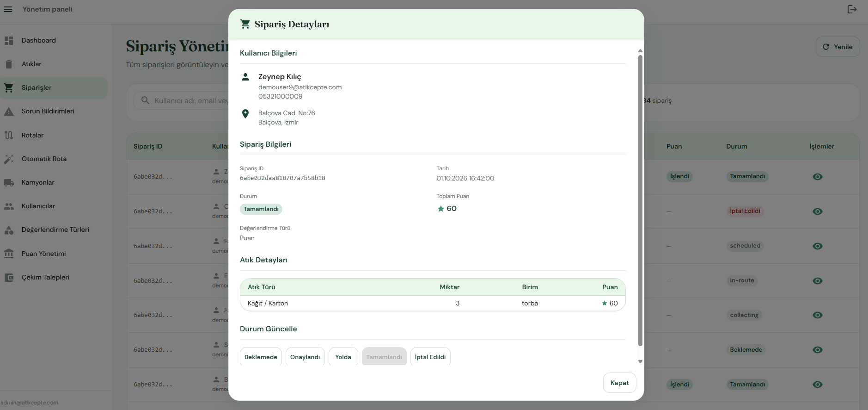Click the Sipariş ID column header
The width and height of the screenshot is (868, 410).
[148, 146]
